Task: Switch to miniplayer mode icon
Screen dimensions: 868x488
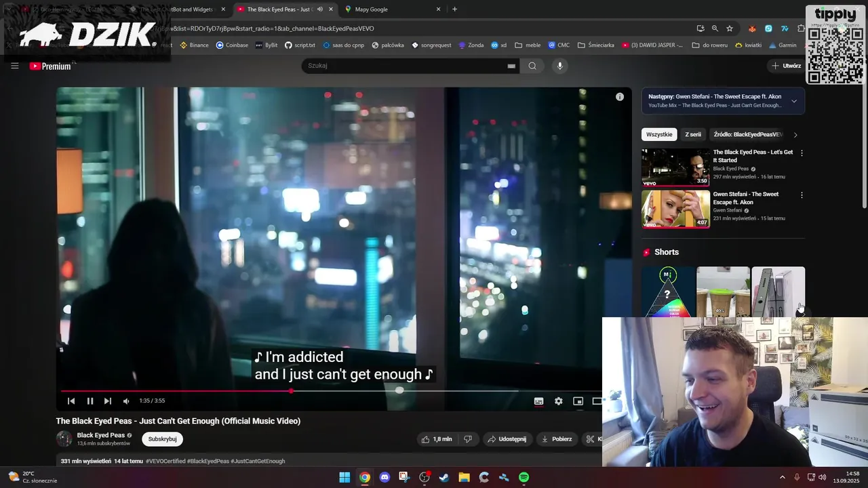Action: (x=578, y=401)
